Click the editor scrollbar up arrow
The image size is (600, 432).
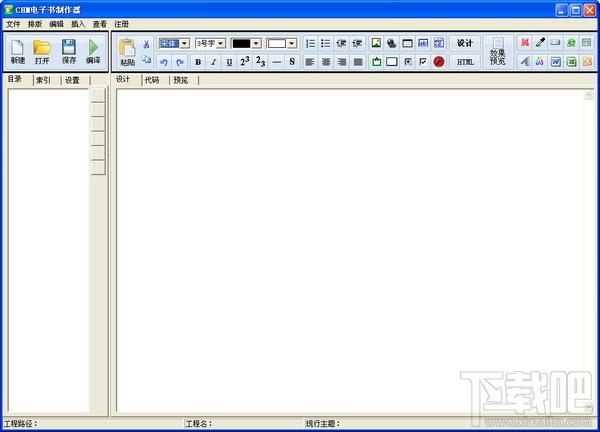coord(589,95)
